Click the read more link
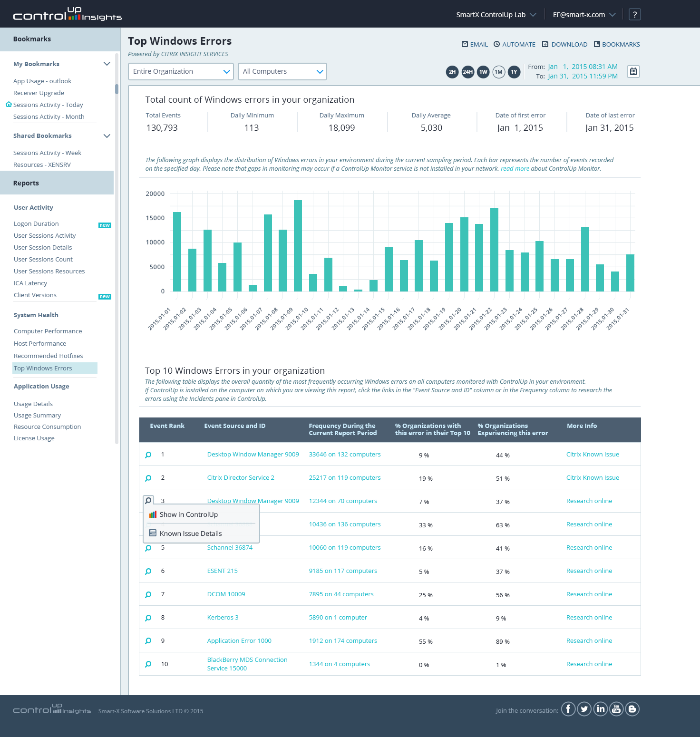The image size is (700, 737). tap(515, 169)
